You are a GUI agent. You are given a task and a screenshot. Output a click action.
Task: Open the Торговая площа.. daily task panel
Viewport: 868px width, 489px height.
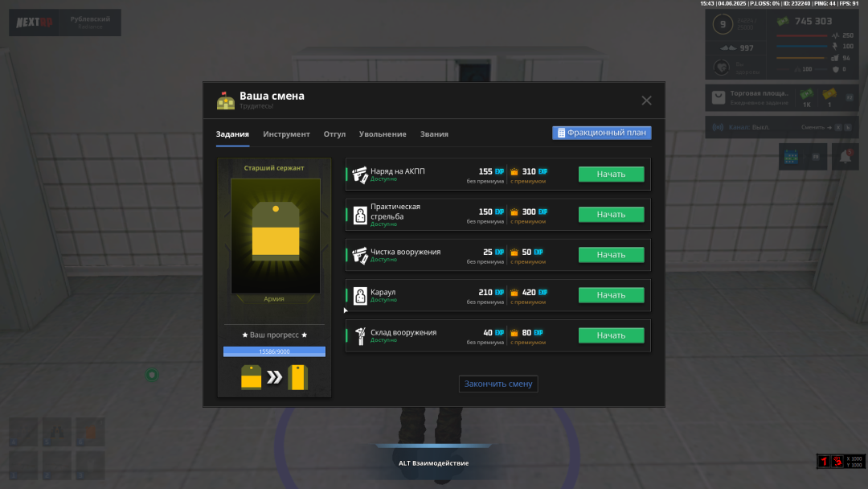(782, 97)
